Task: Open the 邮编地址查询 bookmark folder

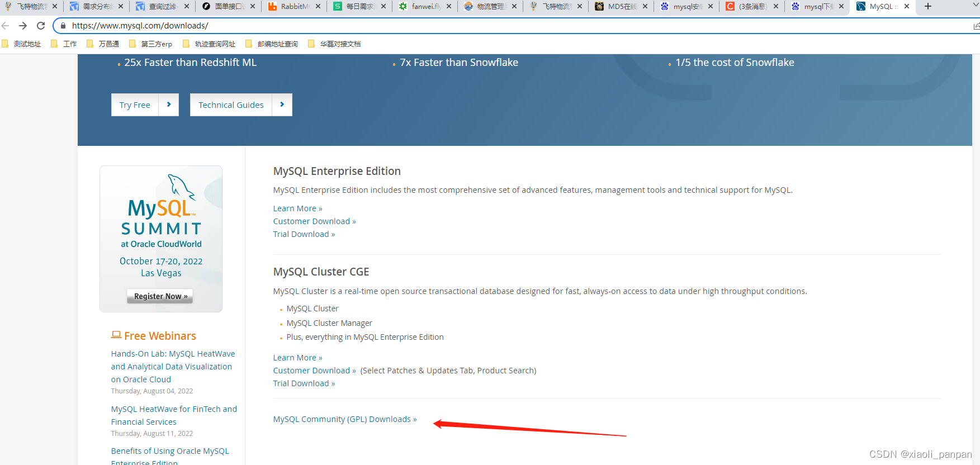Action: [x=272, y=44]
